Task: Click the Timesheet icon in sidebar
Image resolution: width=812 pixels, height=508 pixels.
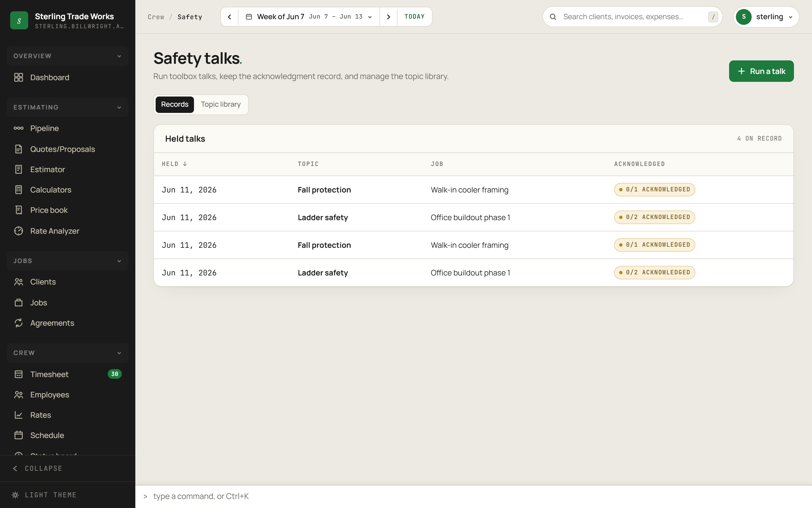Action: [x=18, y=374]
